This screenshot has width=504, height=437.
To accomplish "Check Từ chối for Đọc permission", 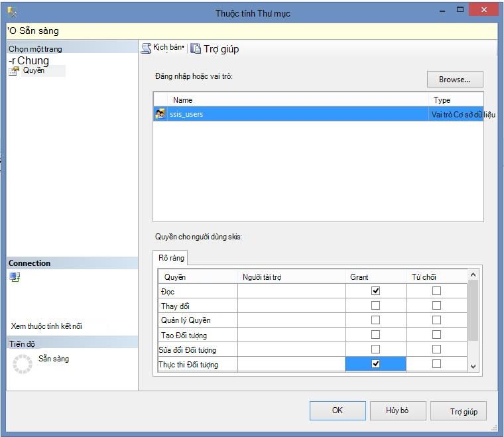I will pos(436,291).
